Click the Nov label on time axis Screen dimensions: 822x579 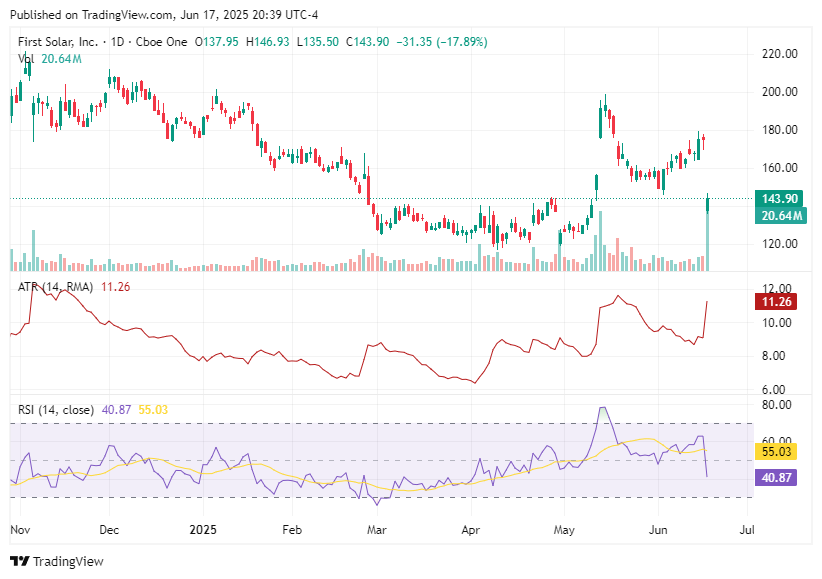pyautogui.click(x=20, y=530)
